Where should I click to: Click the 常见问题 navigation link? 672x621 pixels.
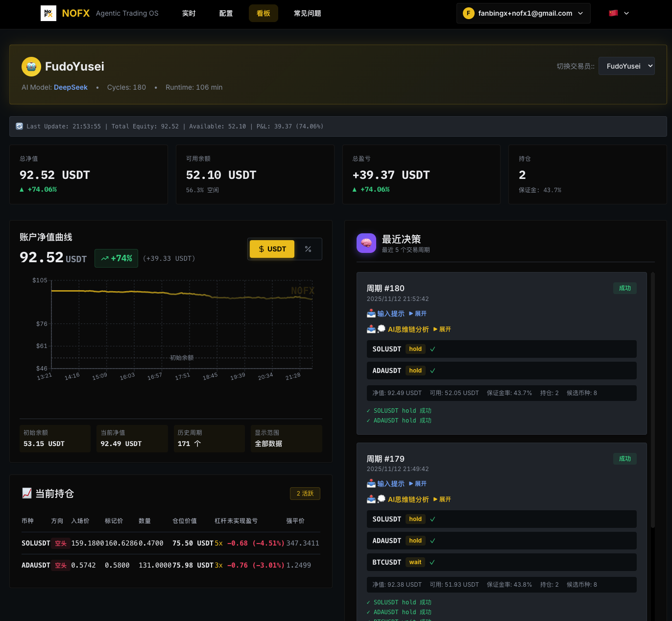click(x=307, y=13)
